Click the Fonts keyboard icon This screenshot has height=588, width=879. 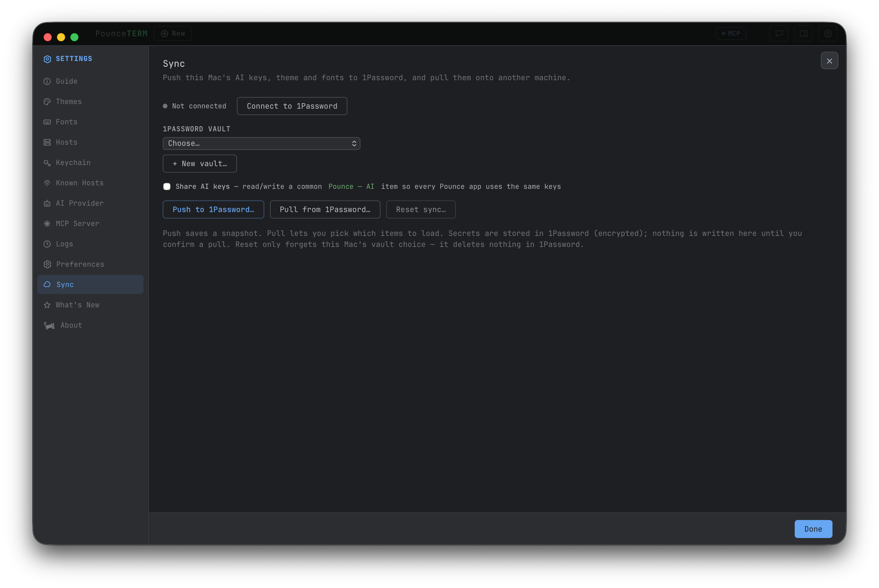47,122
